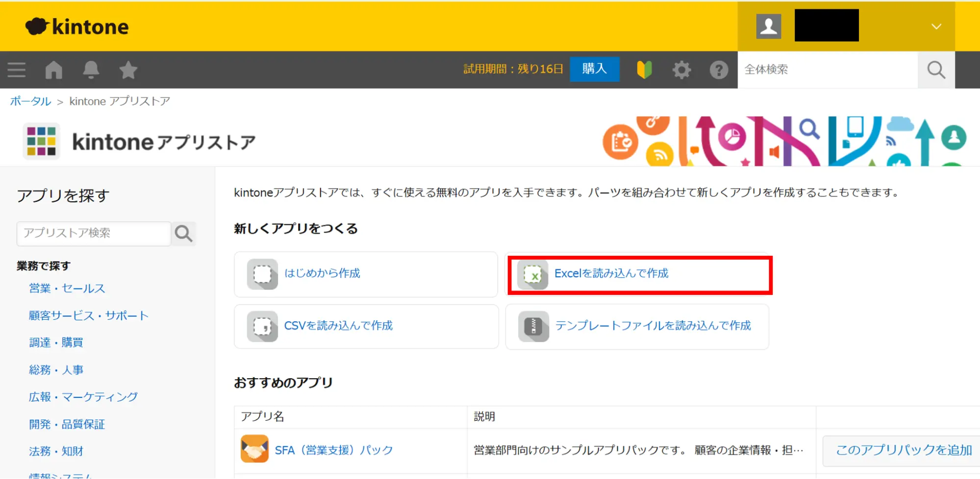This screenshot has height=479, width=980.
Task: Open 広報・マーケティング category
Action: 83,397
